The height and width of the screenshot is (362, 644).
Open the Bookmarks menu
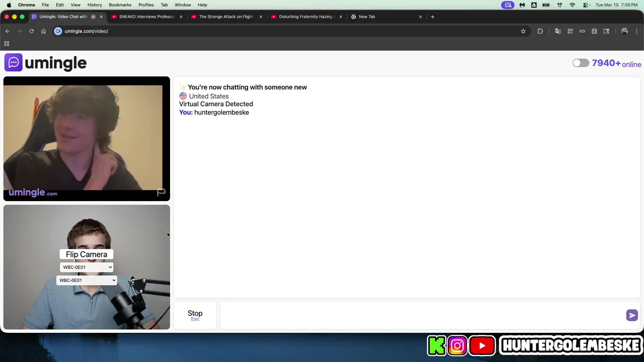click(x=120, y=5)
